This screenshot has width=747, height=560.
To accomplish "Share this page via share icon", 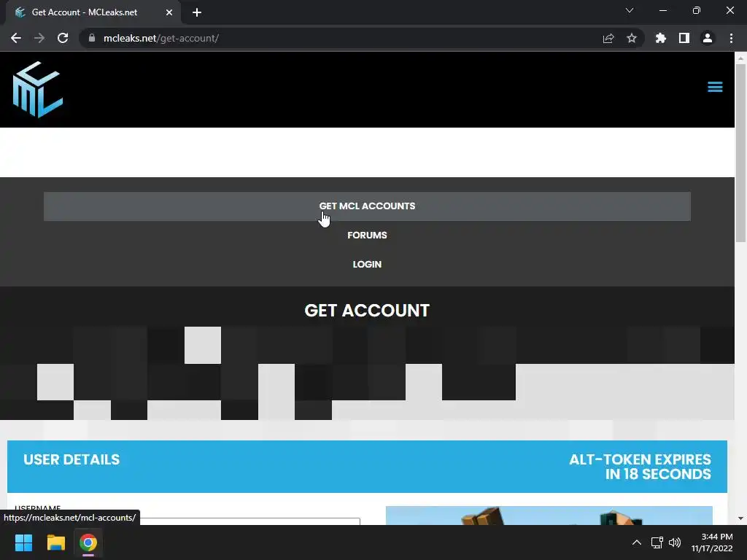I will [608, 38].
